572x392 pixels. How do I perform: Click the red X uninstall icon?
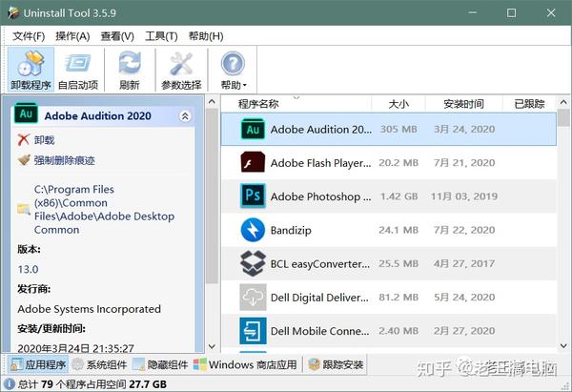[23, 139]
